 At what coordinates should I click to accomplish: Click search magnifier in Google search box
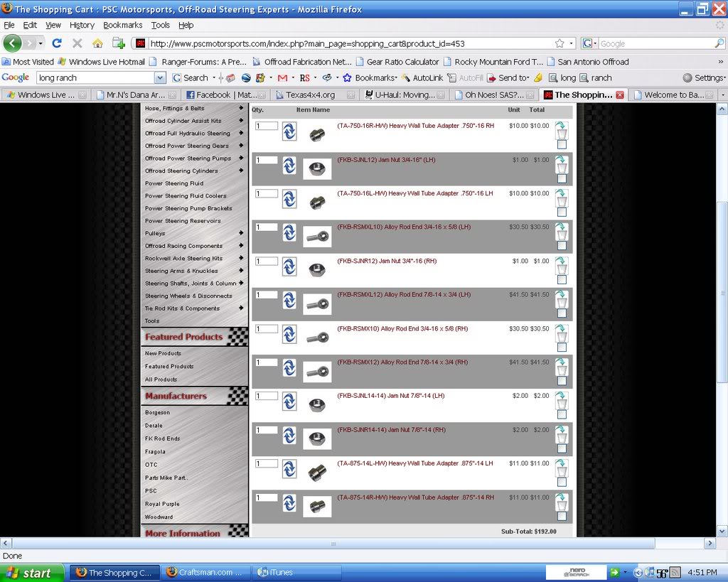click(x=719, y=43)
